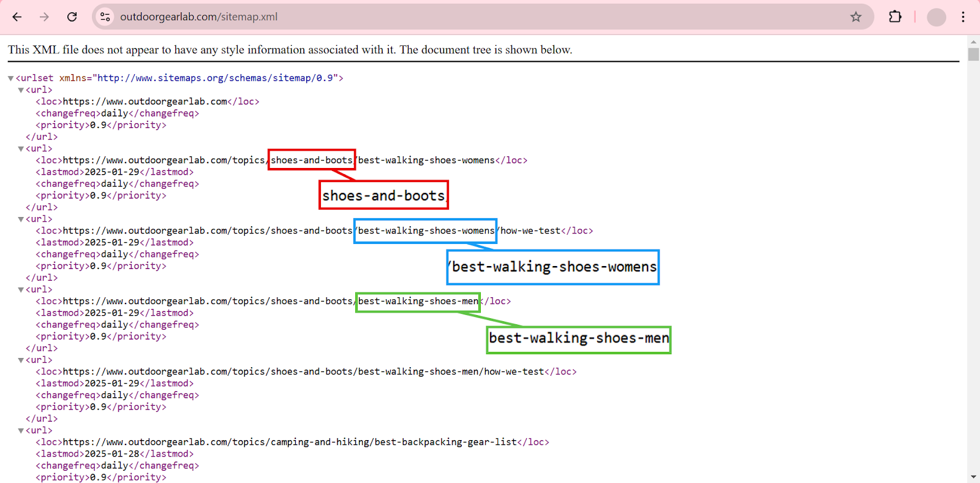
Task: Click the loc ending in best-walking-shoes-womens
Action: [281, 161]
